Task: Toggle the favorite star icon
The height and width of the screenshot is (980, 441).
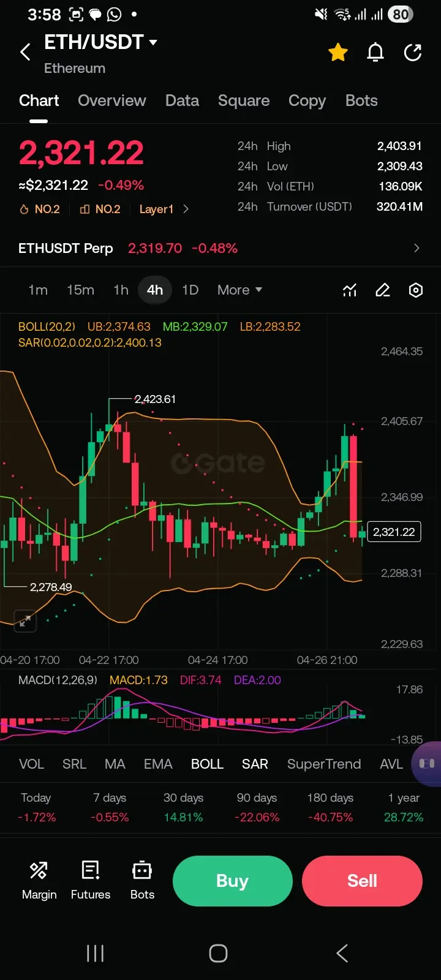Action: [338, 53]
